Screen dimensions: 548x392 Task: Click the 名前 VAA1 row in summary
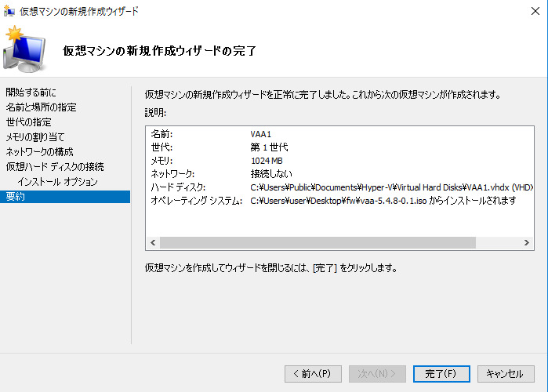click(x=259, y=134)
